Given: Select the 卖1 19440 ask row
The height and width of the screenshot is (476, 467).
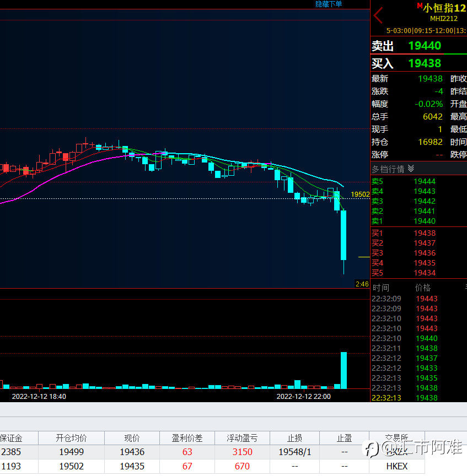Looking at the screenshot, I should 418,221.
